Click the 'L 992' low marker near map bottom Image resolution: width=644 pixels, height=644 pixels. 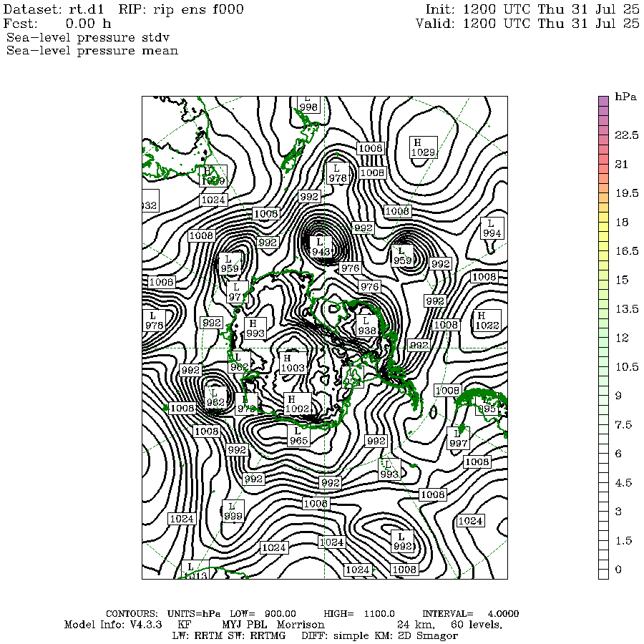point(402,542)
